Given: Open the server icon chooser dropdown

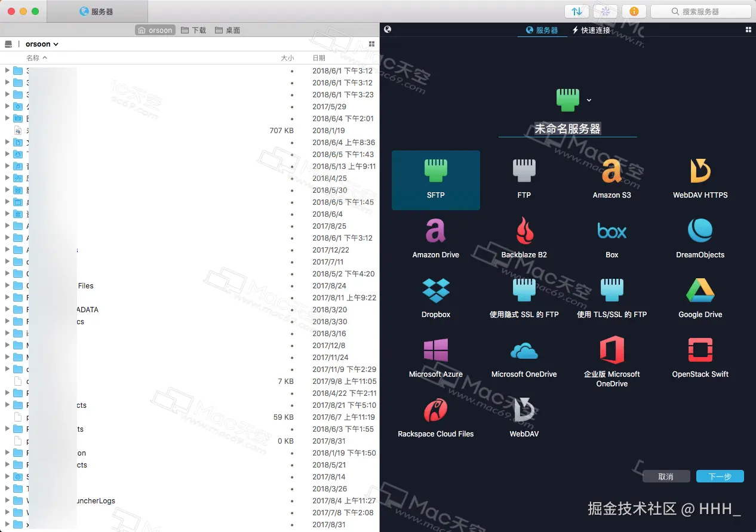Looking at the screenshot, I should (x=589, y=100).
